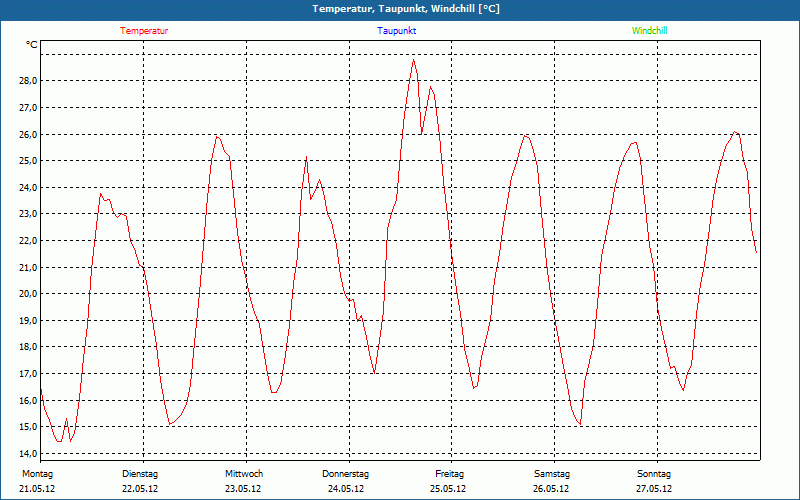The height and width of the screenshot is (500, 800).
Task: Select the 23,0 y-axis value
Action: coord(28,214)
